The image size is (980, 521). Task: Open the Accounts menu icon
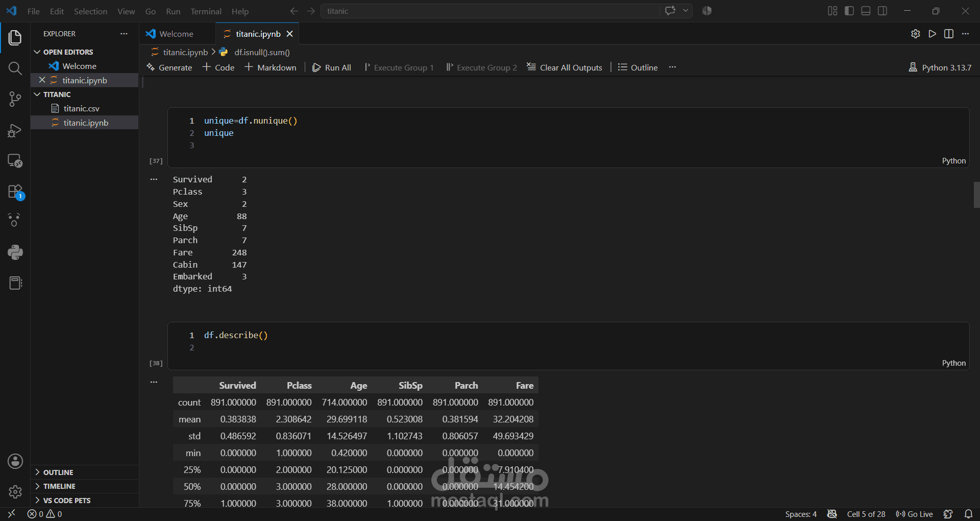click(x=15, y=461)
